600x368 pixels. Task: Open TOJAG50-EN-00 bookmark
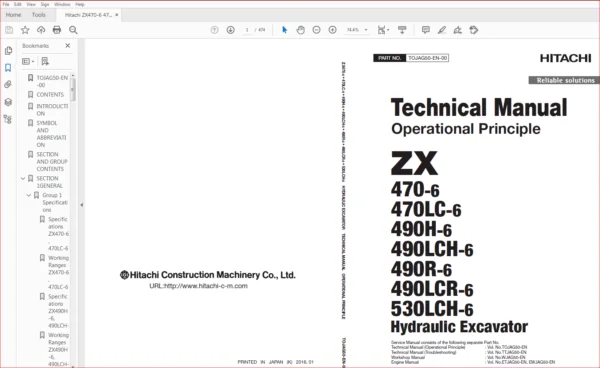coord(52,81)
